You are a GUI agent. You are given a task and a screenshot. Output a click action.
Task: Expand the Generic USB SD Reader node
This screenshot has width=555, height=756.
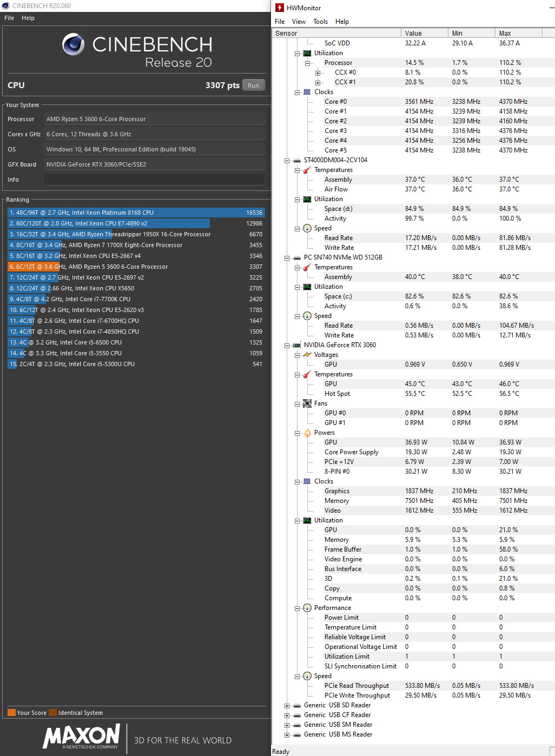[287, 706]
